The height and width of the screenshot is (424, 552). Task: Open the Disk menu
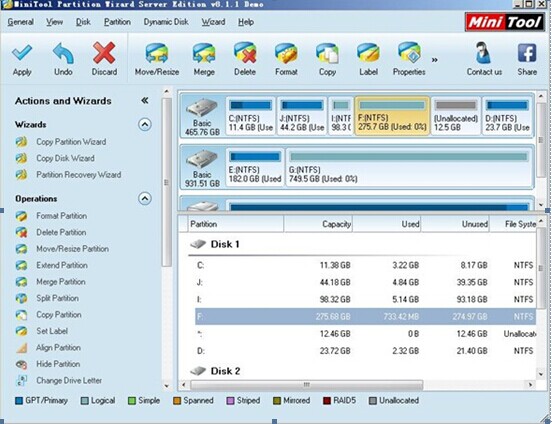(83, 22)
